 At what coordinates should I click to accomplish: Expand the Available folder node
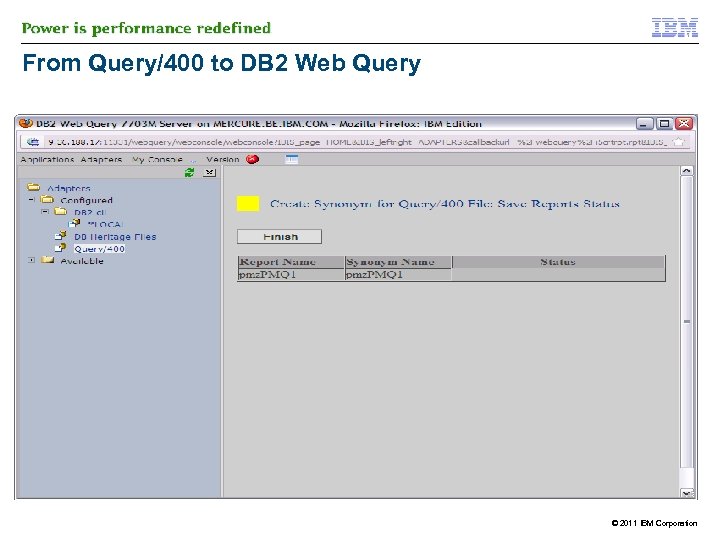[31, 260]
